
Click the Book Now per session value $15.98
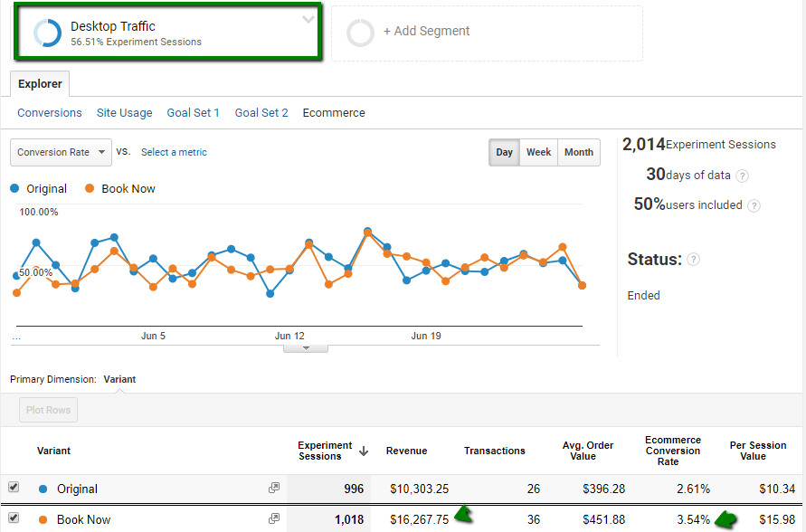[x=777, y=519]
